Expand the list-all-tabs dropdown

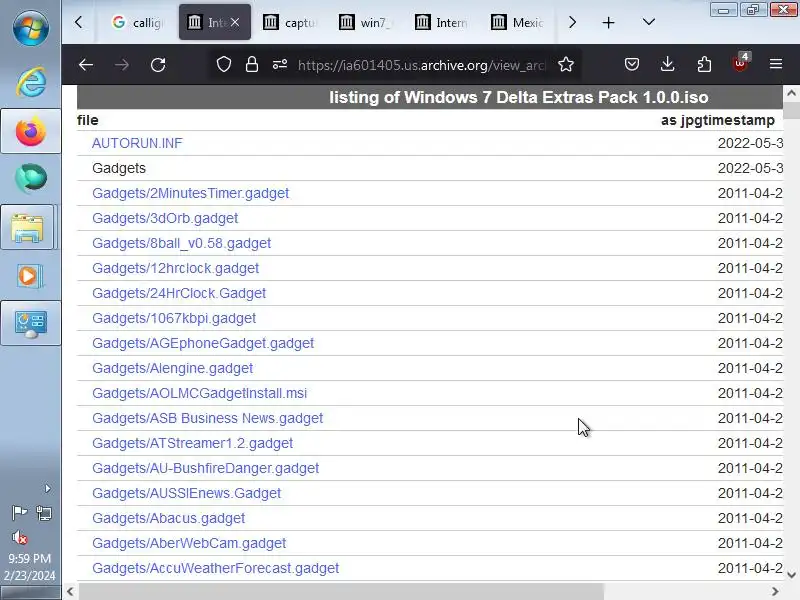click(648, 22)
